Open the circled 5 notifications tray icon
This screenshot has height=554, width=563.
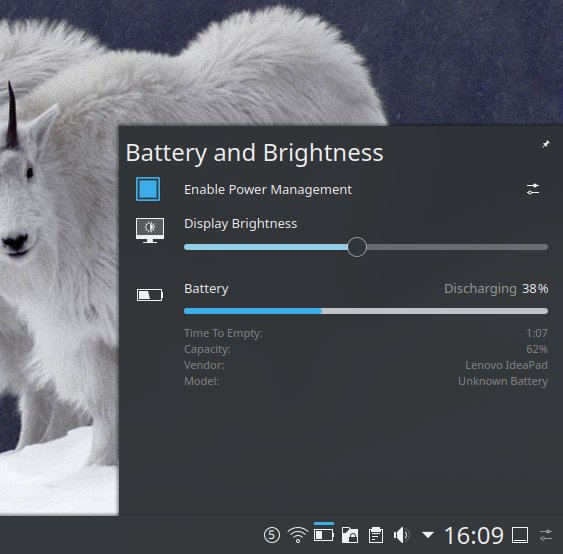pyautogui.click(x=272, y=535)
